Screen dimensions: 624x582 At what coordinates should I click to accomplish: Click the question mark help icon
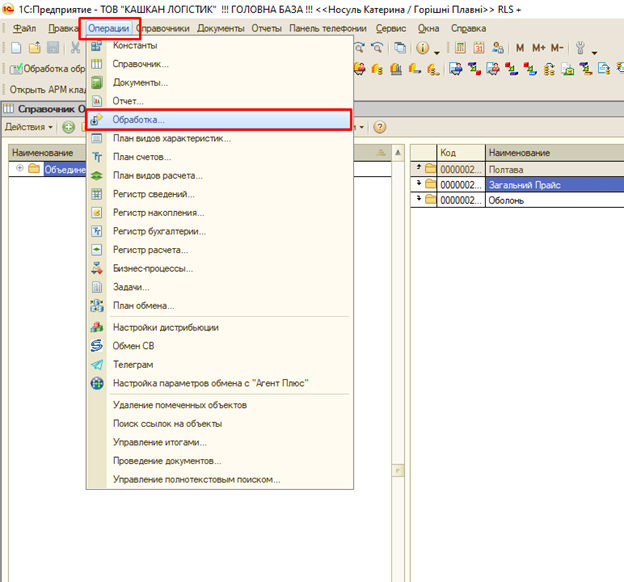pyautogui.click(x=380, y=127)
